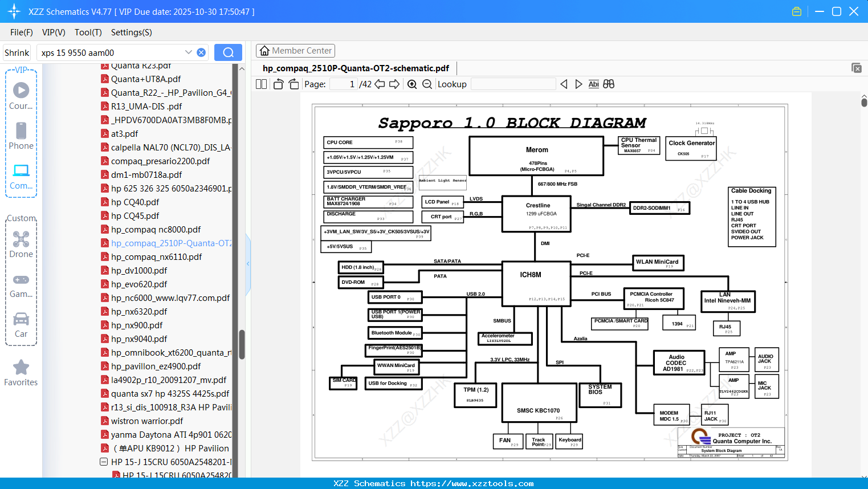Open dm1-mb0718a.pdf
This screenshot has height=489, width=868.
tap(146, 175)
